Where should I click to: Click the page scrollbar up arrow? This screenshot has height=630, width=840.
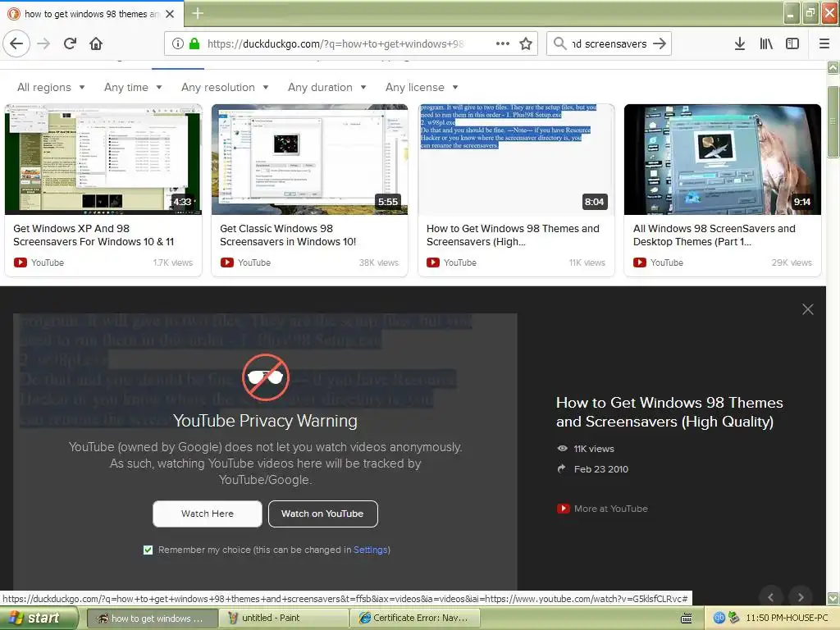833,67
